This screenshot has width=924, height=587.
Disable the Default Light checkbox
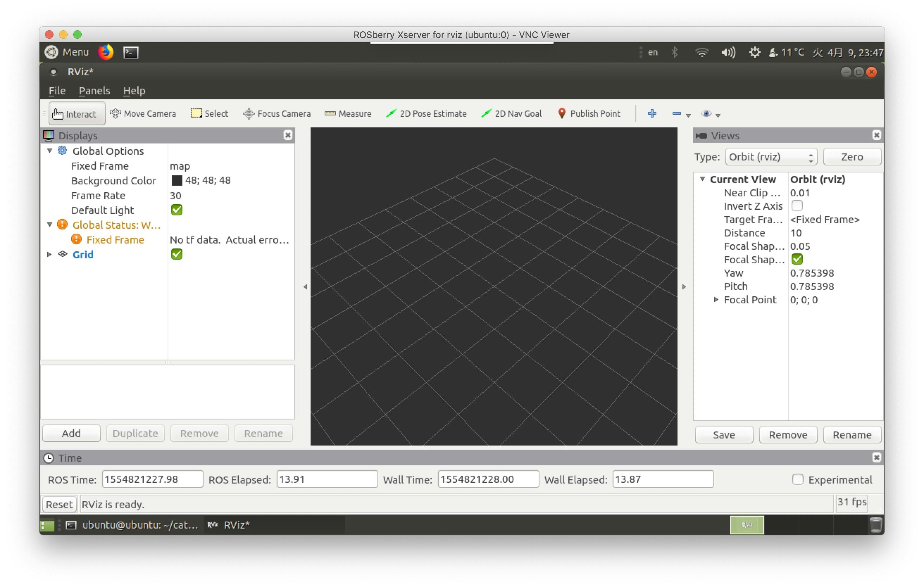(176, 210)
